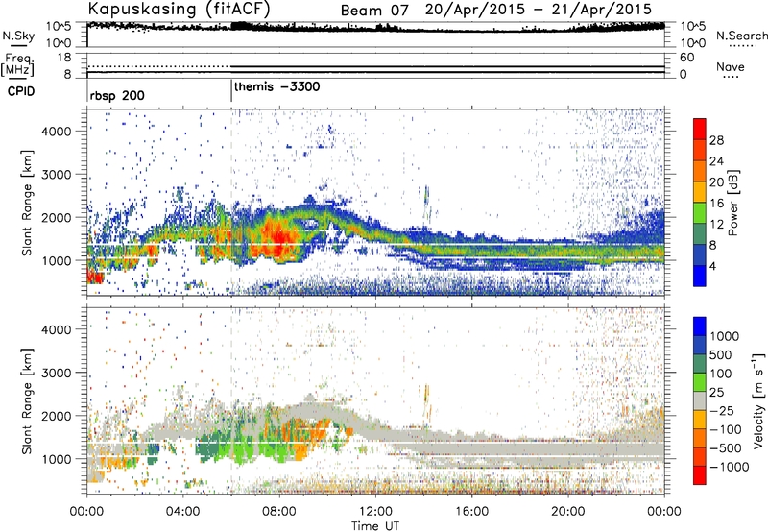768x532 pixels.
Task: Pick the red segment atop the Power colorbar
Action: point(700,129)
